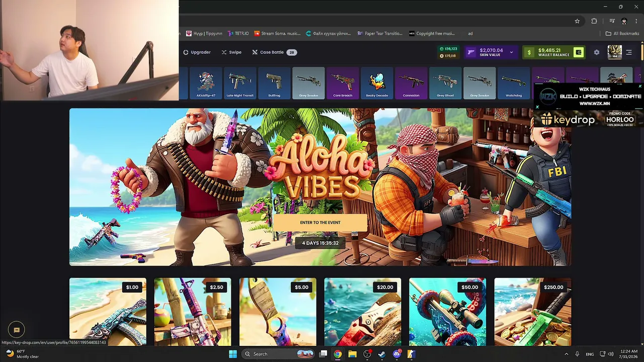Open the clock and calendar
This screenshot has width=644, height=362.
[x=629, y=354]
